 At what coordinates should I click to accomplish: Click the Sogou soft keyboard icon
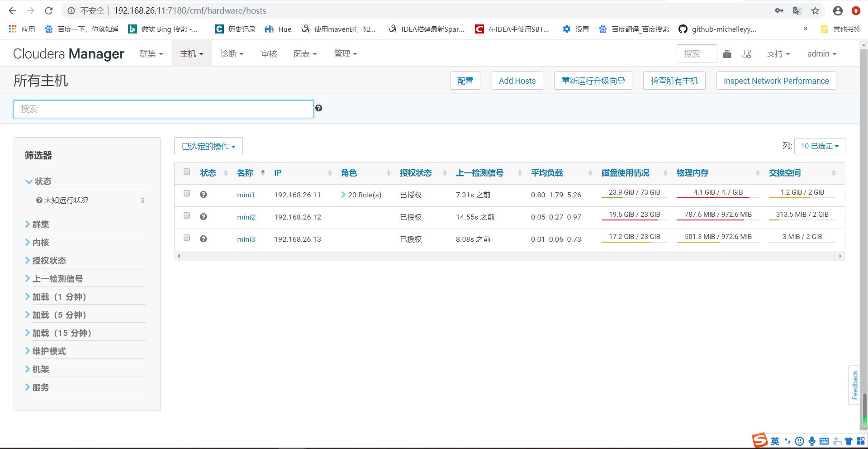(824, 441)
